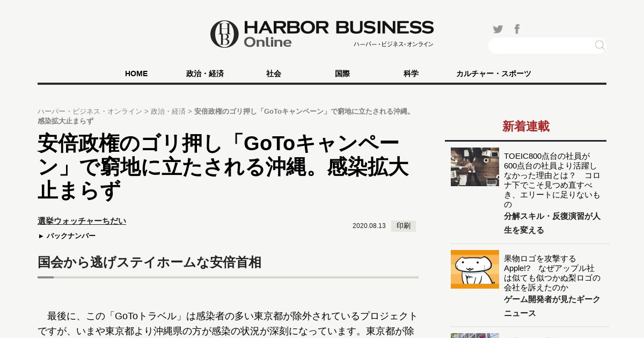Image resolution: width=644 pixels, height=338 pixels.
Task: Click 新着連載 sidebar heading
Action: tap(526, 127)
